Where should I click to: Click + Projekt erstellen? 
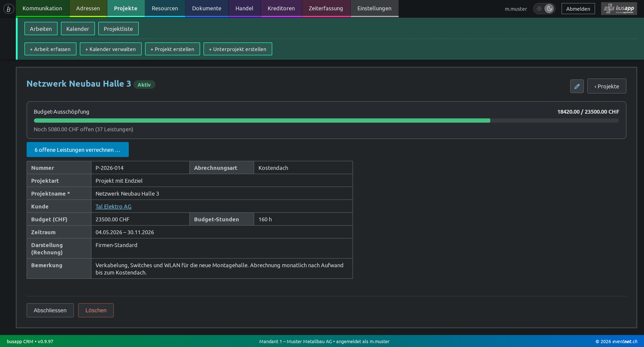172,49
